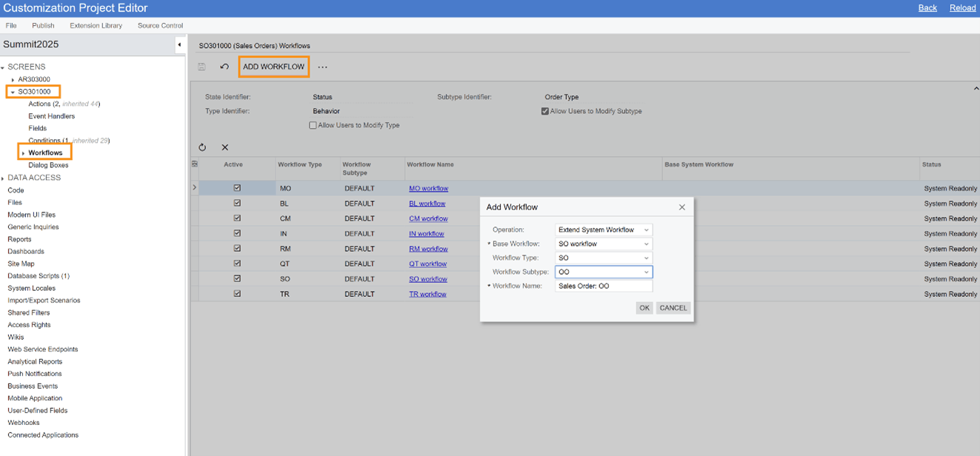Open the MO workflow link
The width and height of the screenshot is (980, 456).
pyautogui.click(x=428, y=188)
